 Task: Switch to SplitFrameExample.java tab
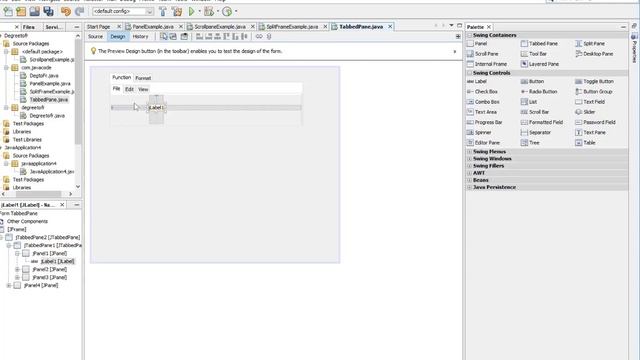tap(292, 27)
